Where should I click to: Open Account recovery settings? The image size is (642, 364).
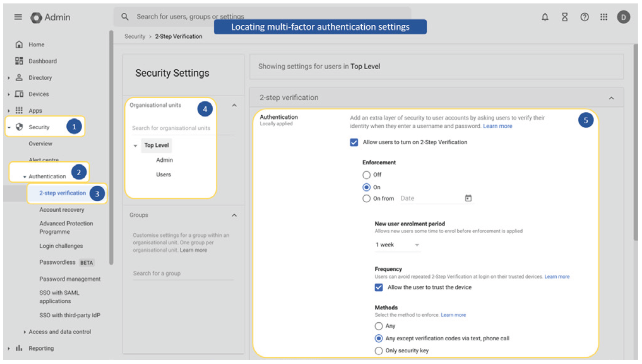click(x=62, y=210)
